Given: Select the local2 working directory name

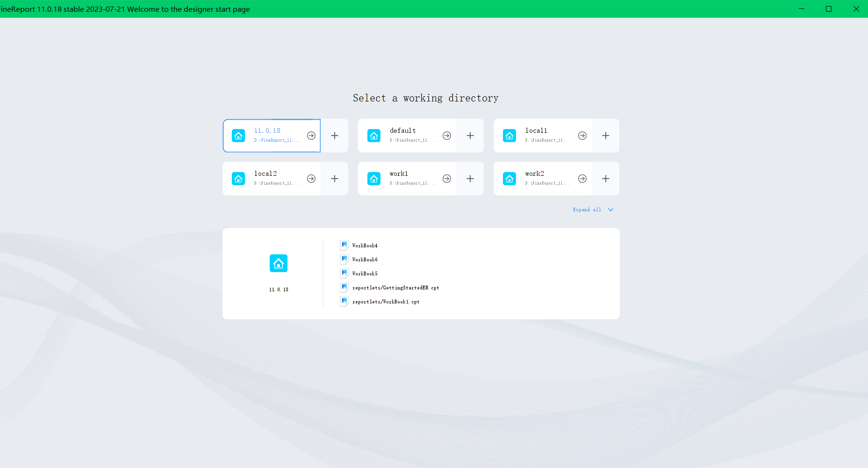Looking at the screenshot, I should coord(265,173).
